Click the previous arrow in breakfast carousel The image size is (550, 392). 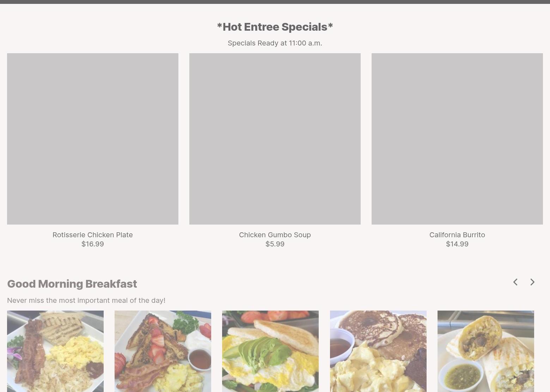(x=515, y=282)
